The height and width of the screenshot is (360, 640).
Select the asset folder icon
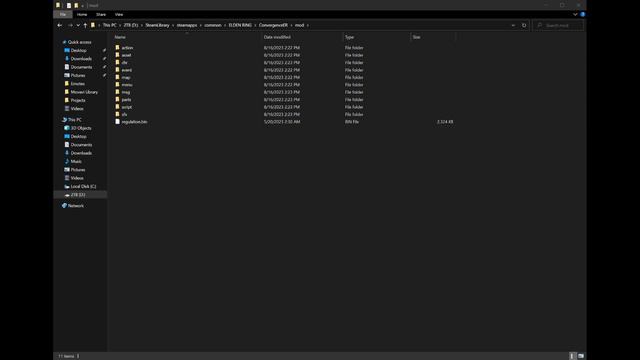coord(118,55)
